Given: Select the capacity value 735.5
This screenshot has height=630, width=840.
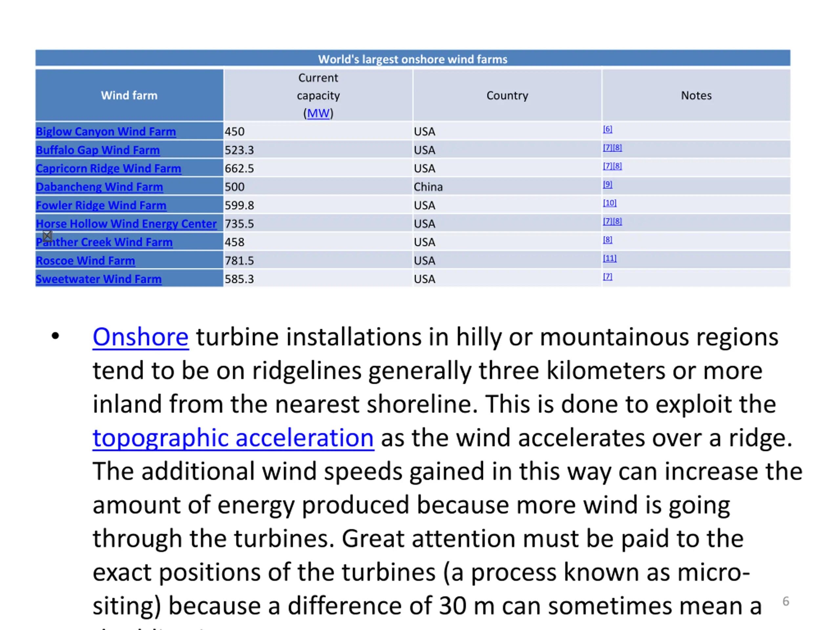Looking at the screenshot, I should click(239, 224).
